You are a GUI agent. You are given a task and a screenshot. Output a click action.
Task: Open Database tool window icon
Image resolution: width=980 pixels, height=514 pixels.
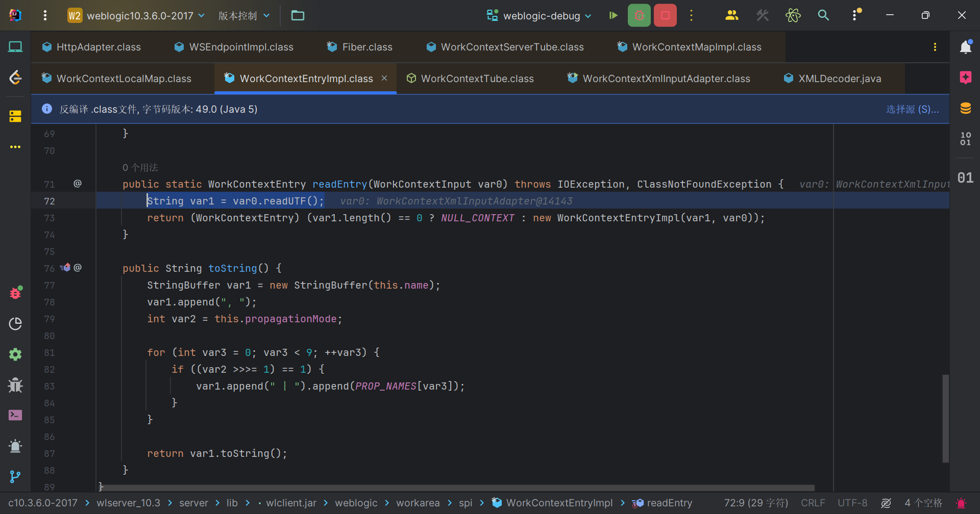(965, 108)
